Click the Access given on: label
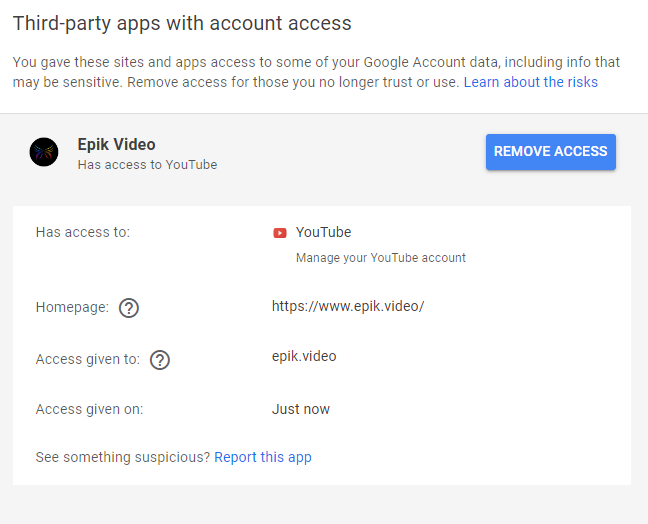 90,409
